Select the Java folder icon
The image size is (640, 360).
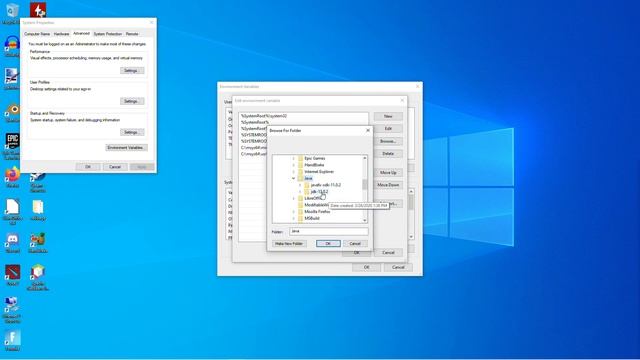(301, 178)
